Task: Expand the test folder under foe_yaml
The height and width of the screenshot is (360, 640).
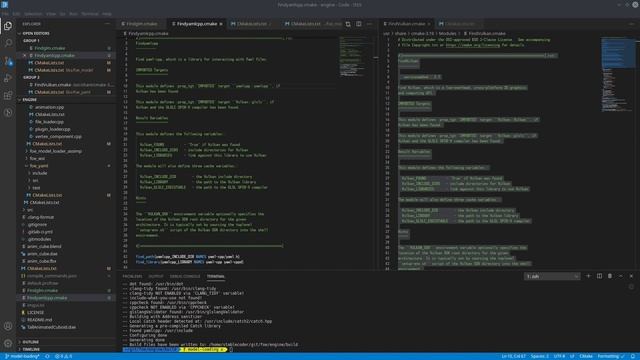Action: [36, 188]
